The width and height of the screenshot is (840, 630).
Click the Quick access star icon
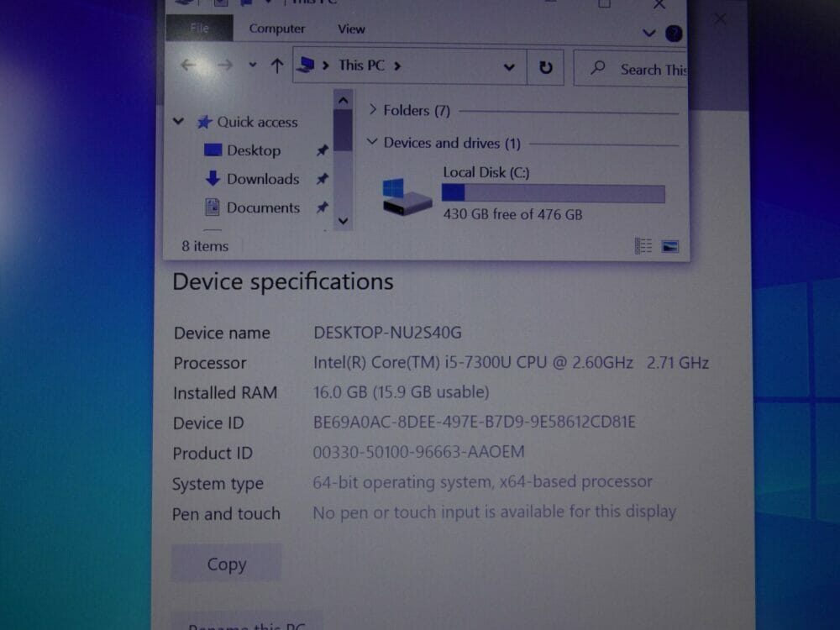tap(204, 122)
